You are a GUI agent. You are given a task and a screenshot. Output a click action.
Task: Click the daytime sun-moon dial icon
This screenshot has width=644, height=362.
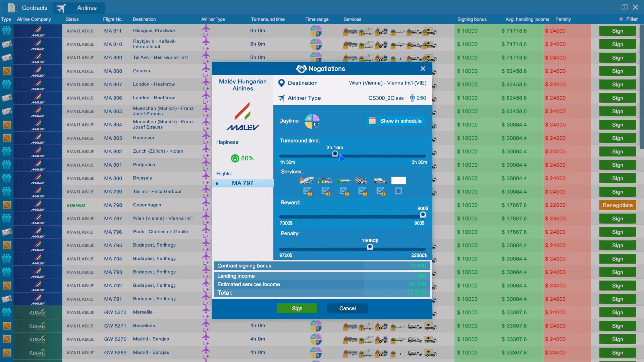tap(312, 121)
